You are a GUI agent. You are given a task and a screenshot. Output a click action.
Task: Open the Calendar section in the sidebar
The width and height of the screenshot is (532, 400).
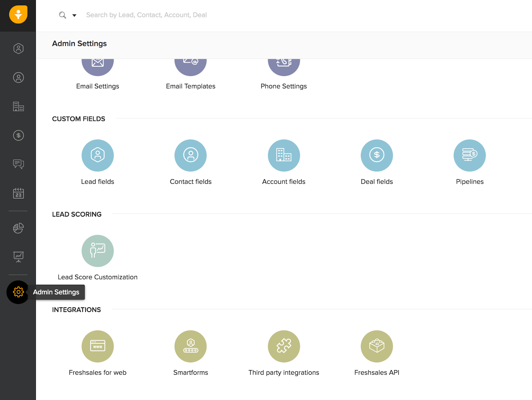(19, 193)
